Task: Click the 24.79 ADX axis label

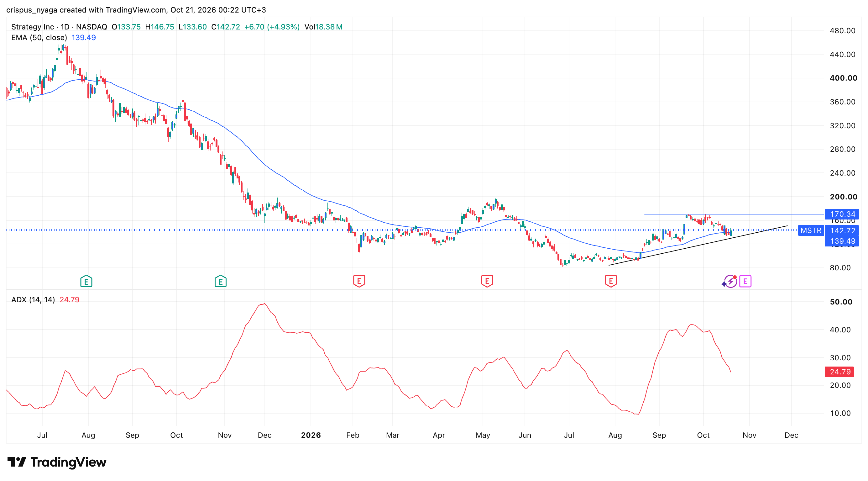Action: tap(839, 372)
